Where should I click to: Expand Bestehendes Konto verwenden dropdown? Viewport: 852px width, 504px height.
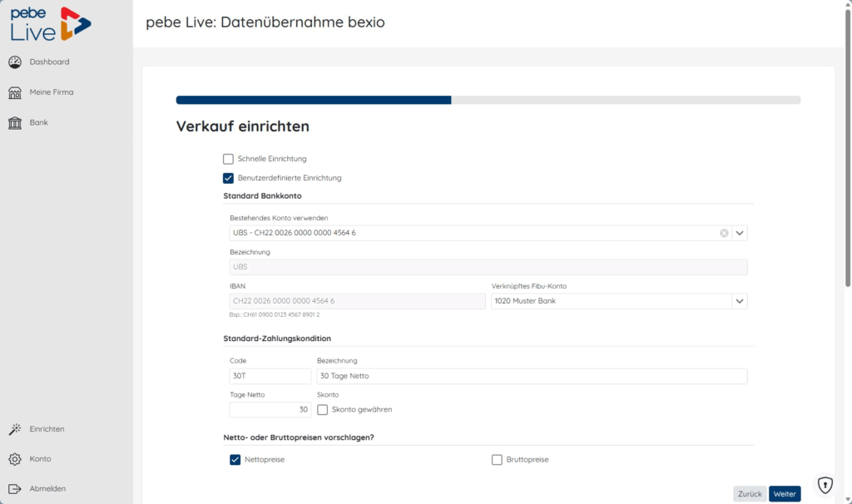click(x=740, y=233)
